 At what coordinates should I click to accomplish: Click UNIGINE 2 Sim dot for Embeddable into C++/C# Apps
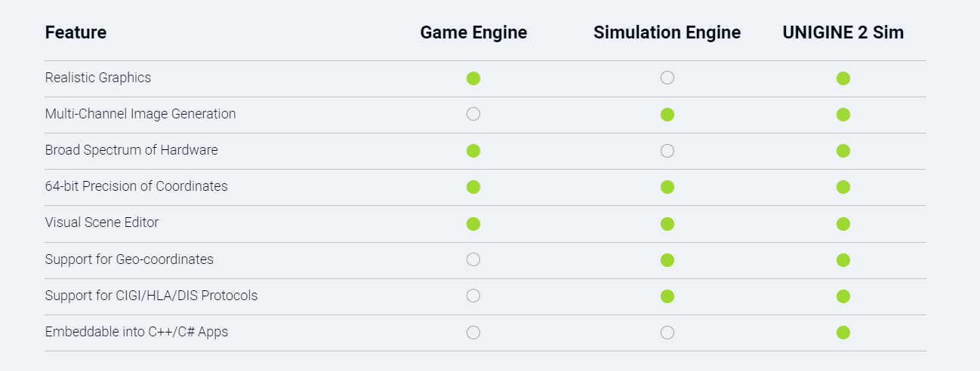click(x=843, y=333)
